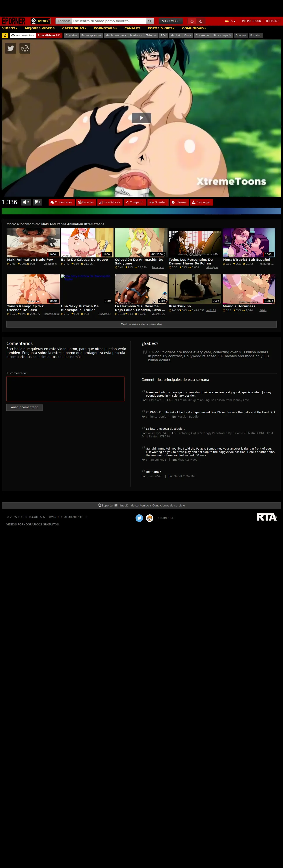Open the 4K (2160p) related video thumbnail
Image resolution: width=283 pixels, height=868 pixels.
coord(141,243)
